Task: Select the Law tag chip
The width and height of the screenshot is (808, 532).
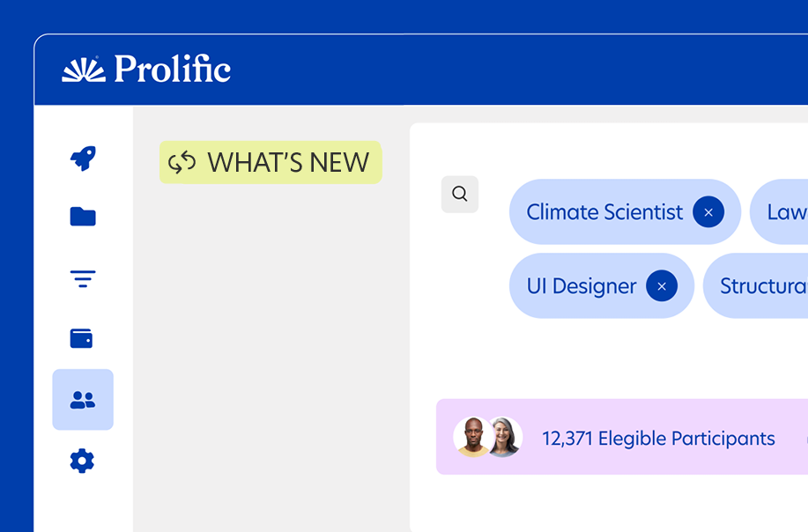Action: click(784, 212)
